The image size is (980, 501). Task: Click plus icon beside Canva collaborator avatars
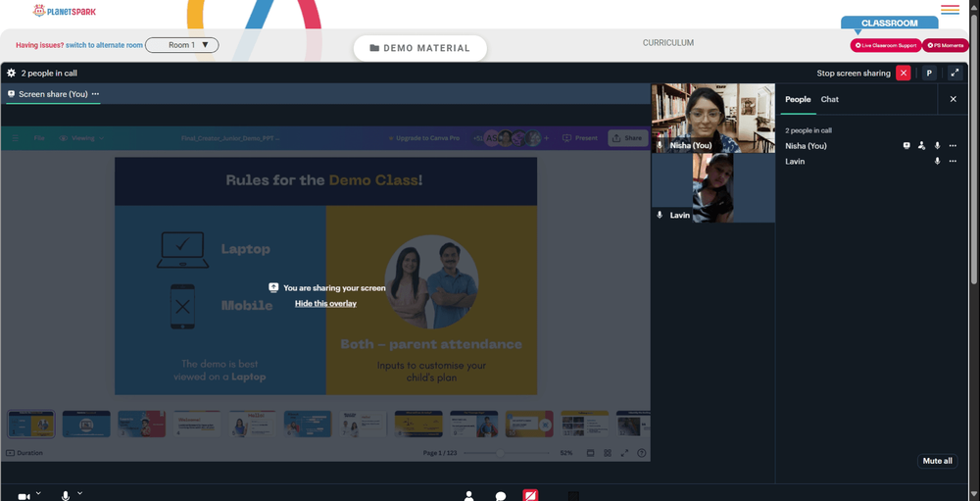click(546, 138)
